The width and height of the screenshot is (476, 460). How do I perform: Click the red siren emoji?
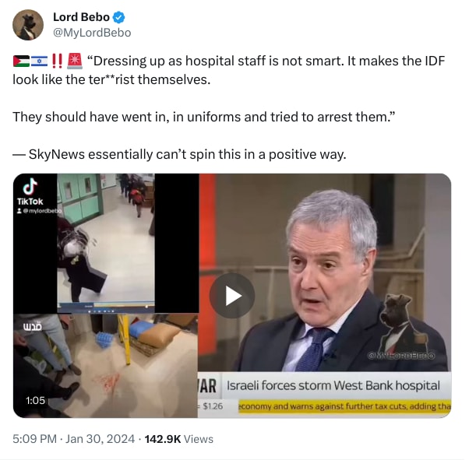pyautogui.click(x=75, y=61)
